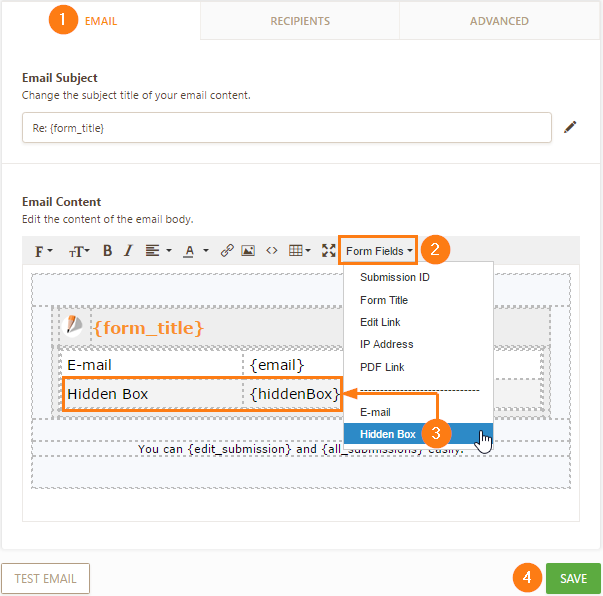This screenshot has height=596, width=603.
Task: Insert a link using the chain icon
Action: point(227,250)
